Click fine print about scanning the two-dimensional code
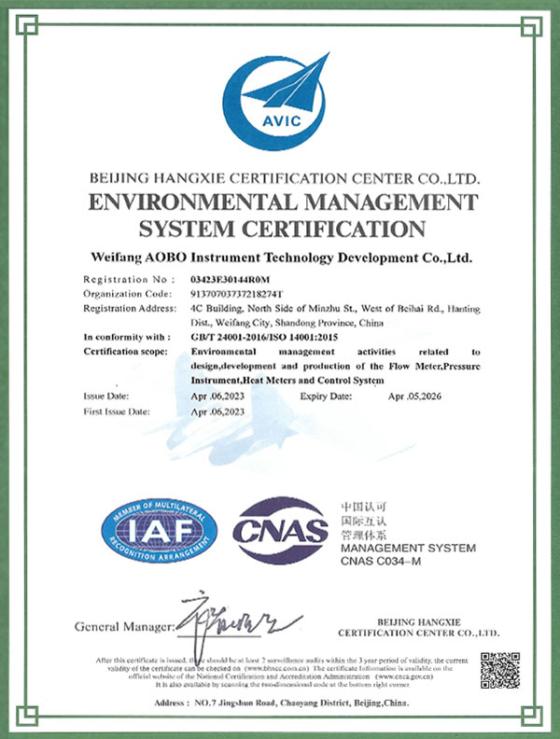The width and height of the screenshot is (560, 739). coord(283,684)
